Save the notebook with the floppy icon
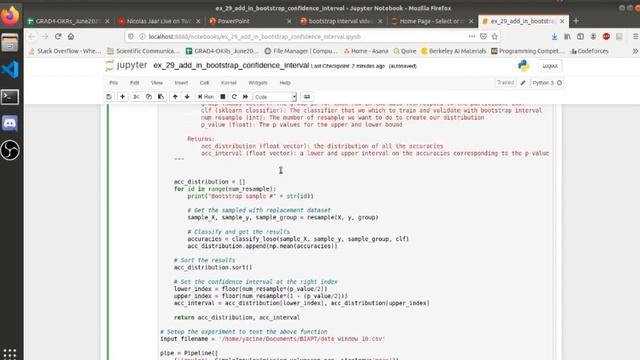640x360 pixels. 109,97
